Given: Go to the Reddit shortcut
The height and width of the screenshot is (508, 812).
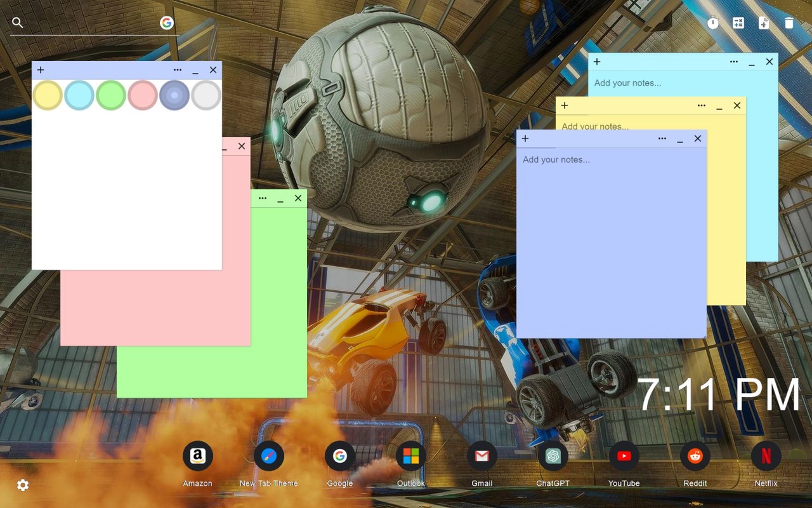Looking at the screenshot, I should (695, 456).
